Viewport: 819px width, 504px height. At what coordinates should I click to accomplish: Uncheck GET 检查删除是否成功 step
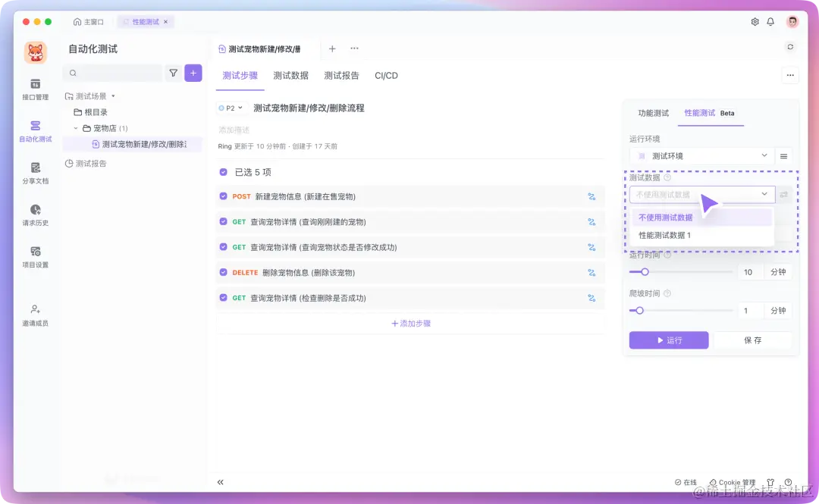pyautogui.click(x=224, y=298)
